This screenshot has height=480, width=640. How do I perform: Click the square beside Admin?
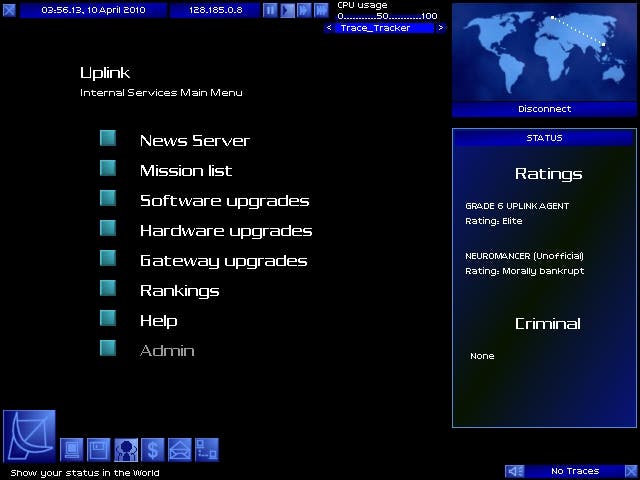click(108, 348)
